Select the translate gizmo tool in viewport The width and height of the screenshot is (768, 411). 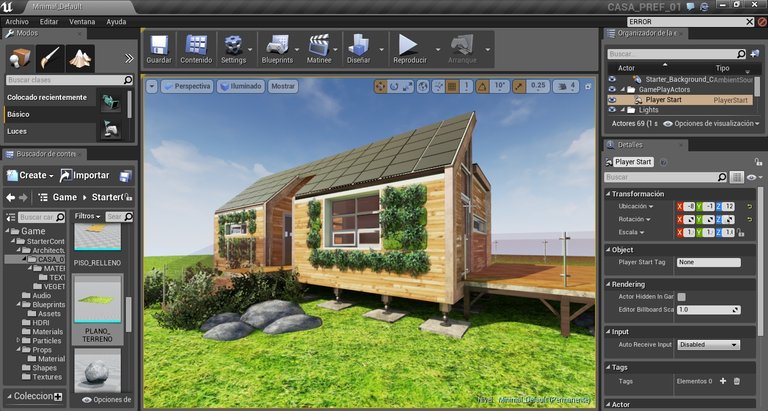380,87
